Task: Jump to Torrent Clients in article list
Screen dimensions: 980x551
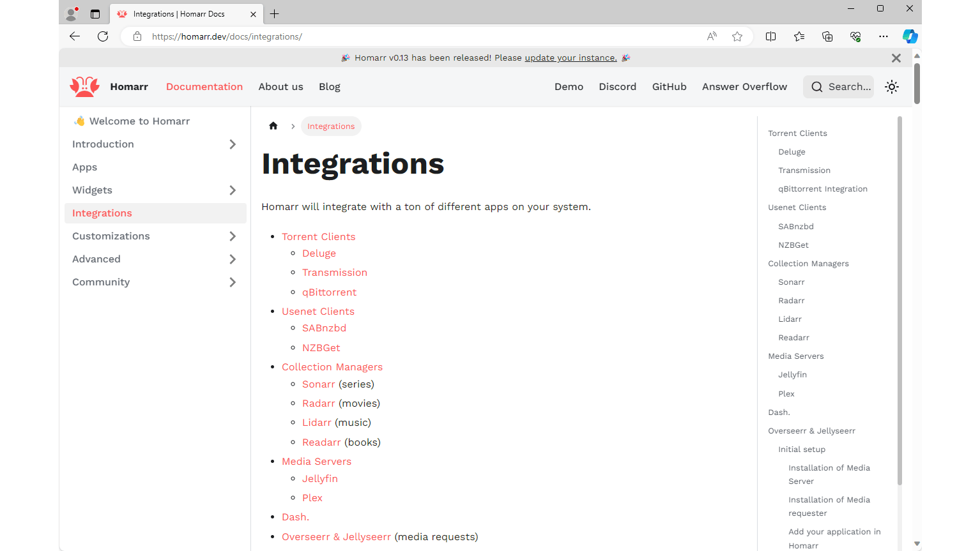Action: click(x=319, y=237)
